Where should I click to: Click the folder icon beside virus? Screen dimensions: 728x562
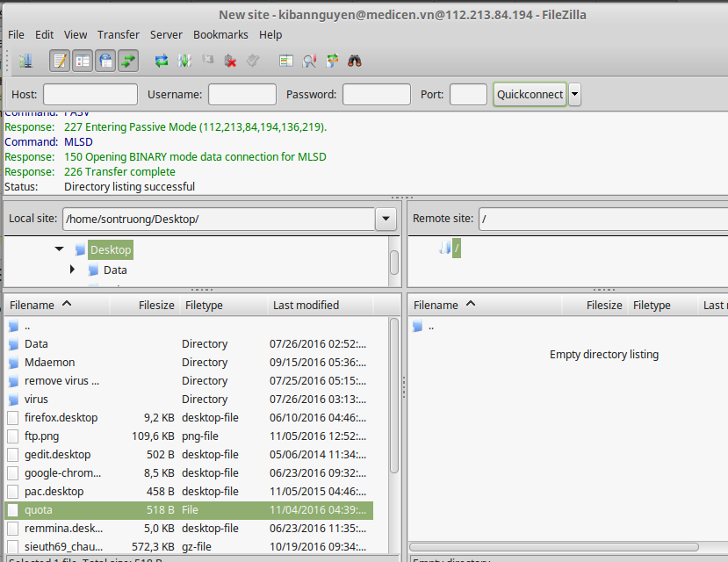tap(13, 400)
